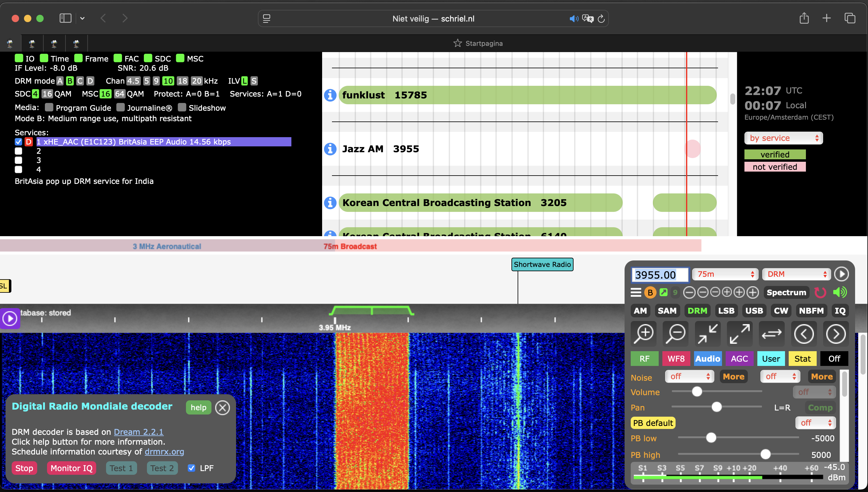Expand the by service sort dropdown
This screenshot has width=868, height=492.
(x=783, y=138)
